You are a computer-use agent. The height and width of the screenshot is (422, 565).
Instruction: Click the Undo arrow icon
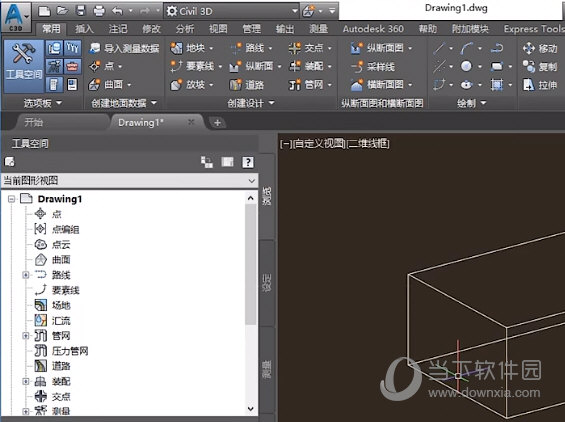click(x=117, y=11)
